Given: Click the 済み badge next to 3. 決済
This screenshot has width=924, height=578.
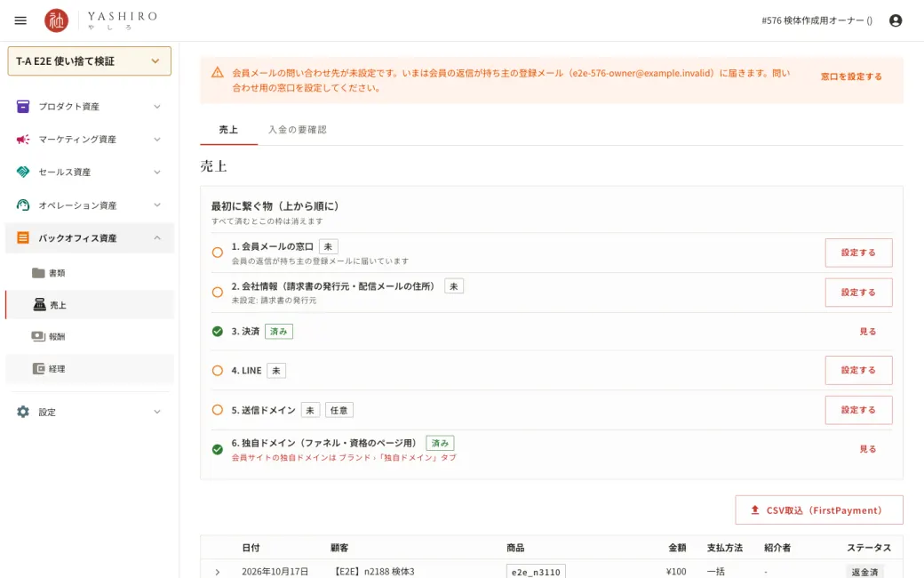Looking at the screenshot, I should coord(279,332).
